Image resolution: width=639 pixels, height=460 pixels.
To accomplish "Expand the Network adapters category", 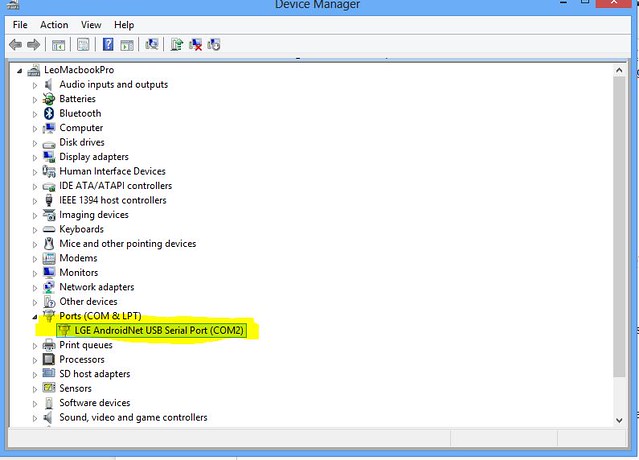I will tap(35, 287).
